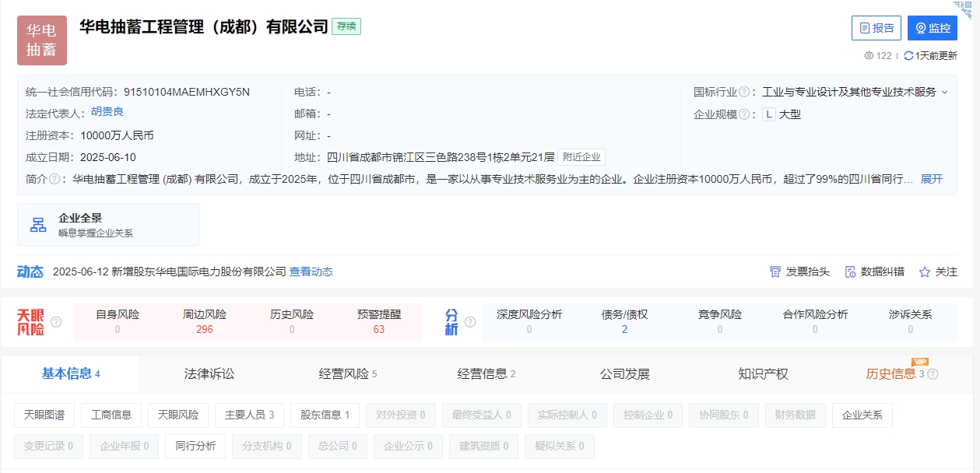Click the help icon next to 国标行业
Image resolution: width=980 pixels, height=473 pixels.
tap(744, 92)
